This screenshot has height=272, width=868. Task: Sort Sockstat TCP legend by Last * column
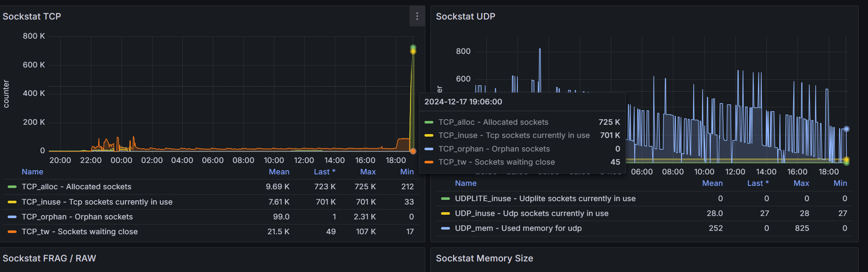324,172
